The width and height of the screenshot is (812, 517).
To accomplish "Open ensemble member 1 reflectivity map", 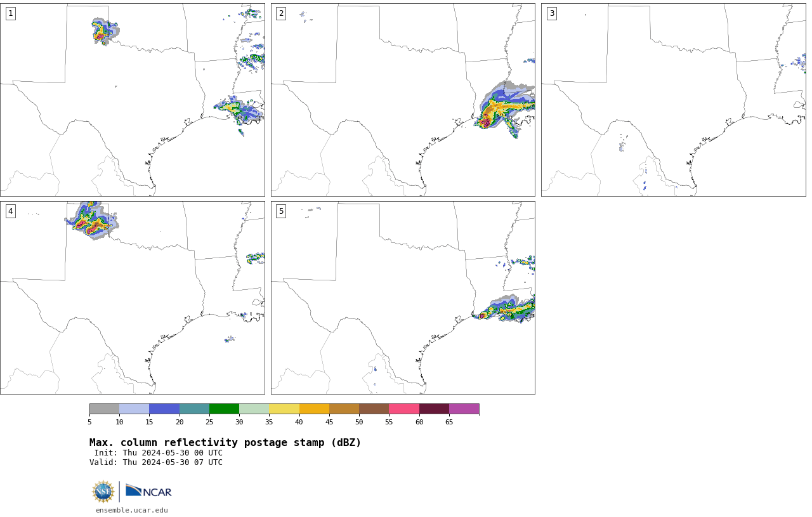I will [x=133, y=100].
